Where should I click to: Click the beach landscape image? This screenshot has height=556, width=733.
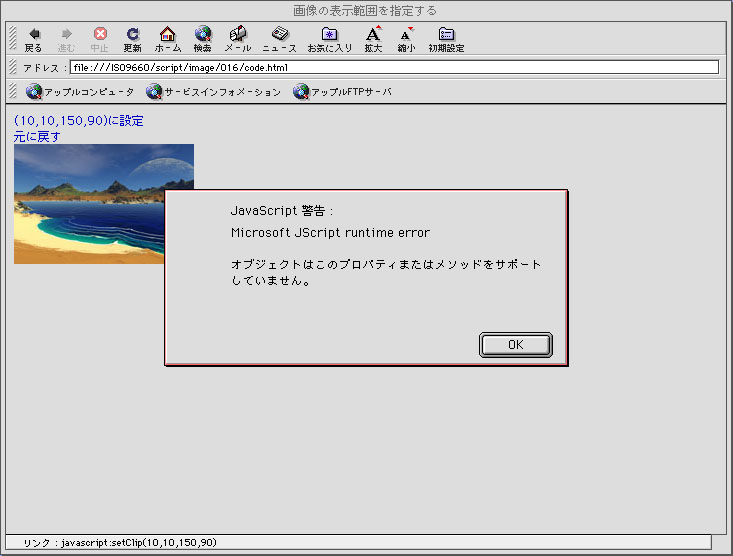(x=89, y=204)
